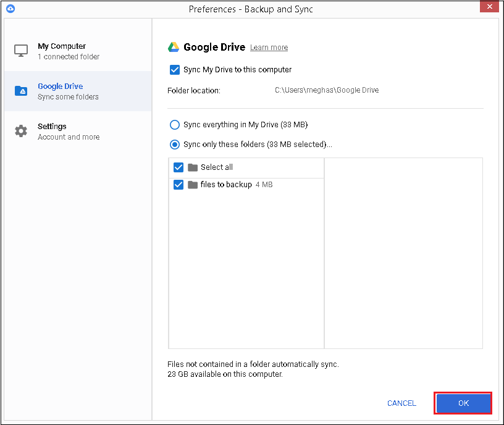Viewport: 504px width, 425px height.
Task: Click '23 GB available on this computer' text
Action: [225, 374]
